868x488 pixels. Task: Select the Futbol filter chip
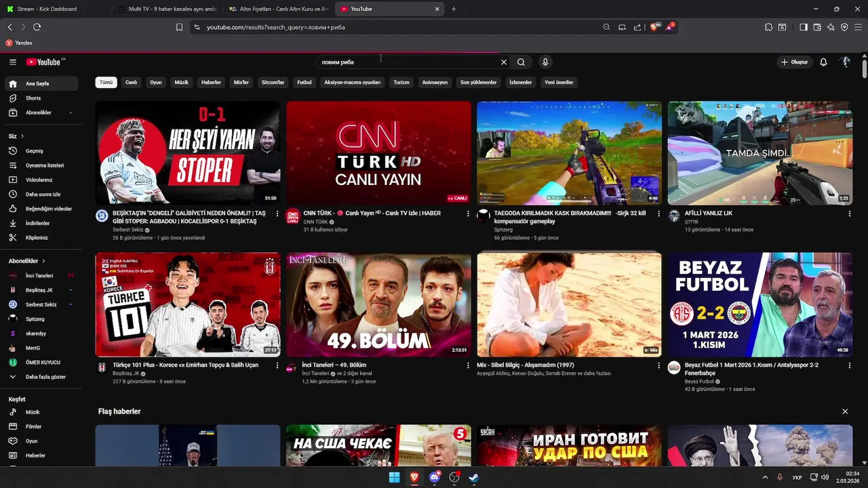coord(304,82)
